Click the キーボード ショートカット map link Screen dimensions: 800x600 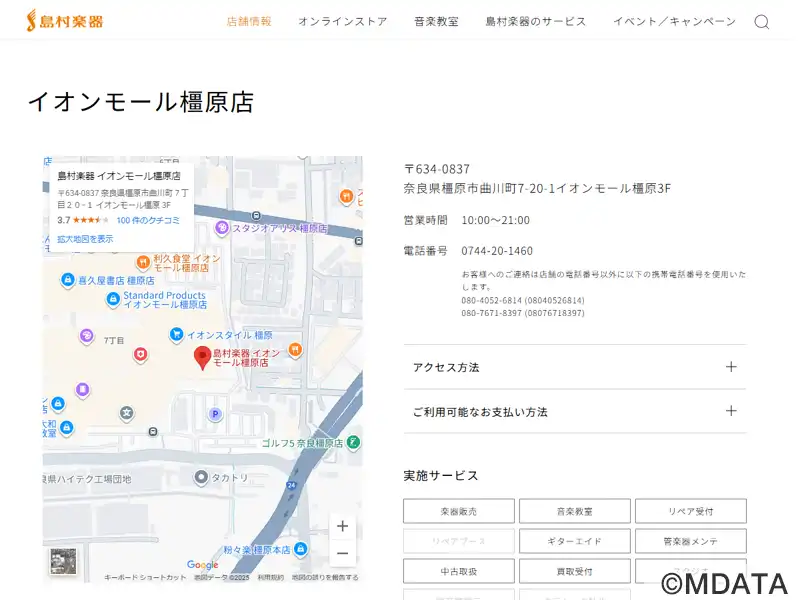tap(145, 578)
